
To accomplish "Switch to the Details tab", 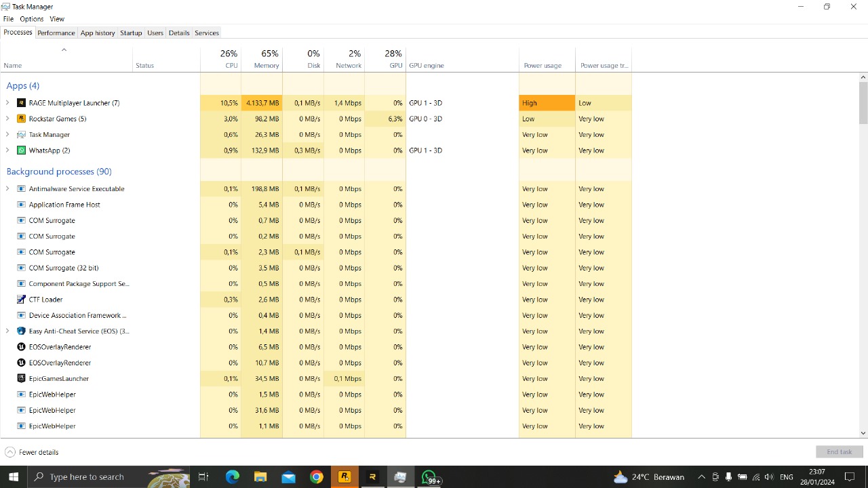I will coord(179,33).
